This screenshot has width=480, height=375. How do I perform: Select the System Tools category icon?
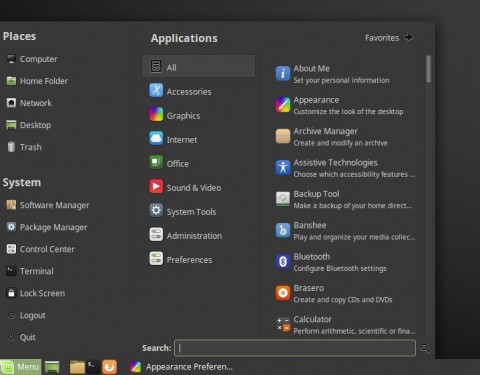(x=156, y=210)
